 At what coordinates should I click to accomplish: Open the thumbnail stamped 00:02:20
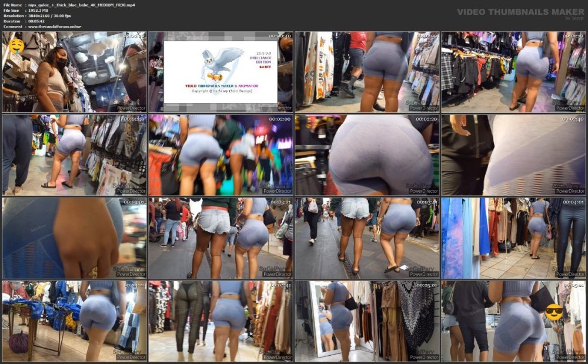(x=367, y=155)
